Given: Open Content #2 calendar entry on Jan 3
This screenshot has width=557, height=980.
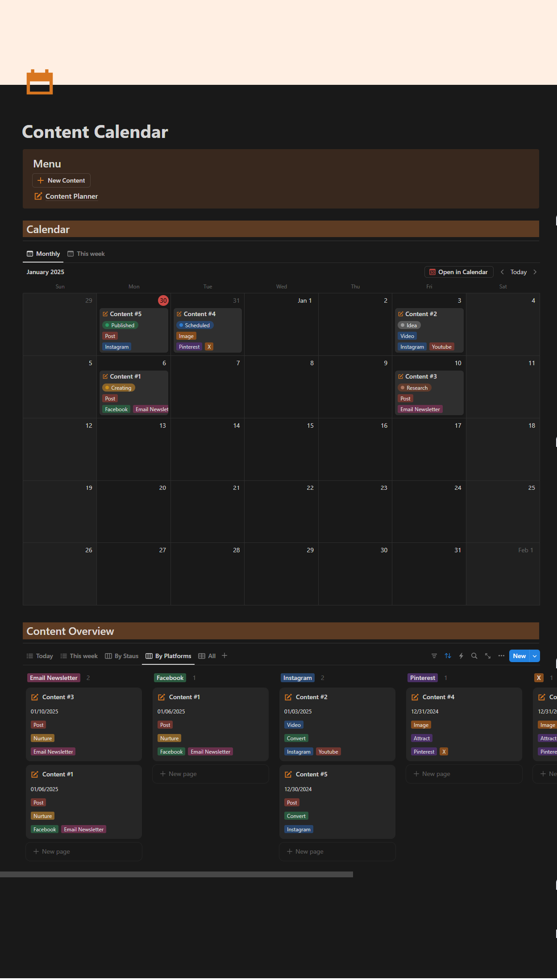Looking at the screenshot, I should 429,330.
